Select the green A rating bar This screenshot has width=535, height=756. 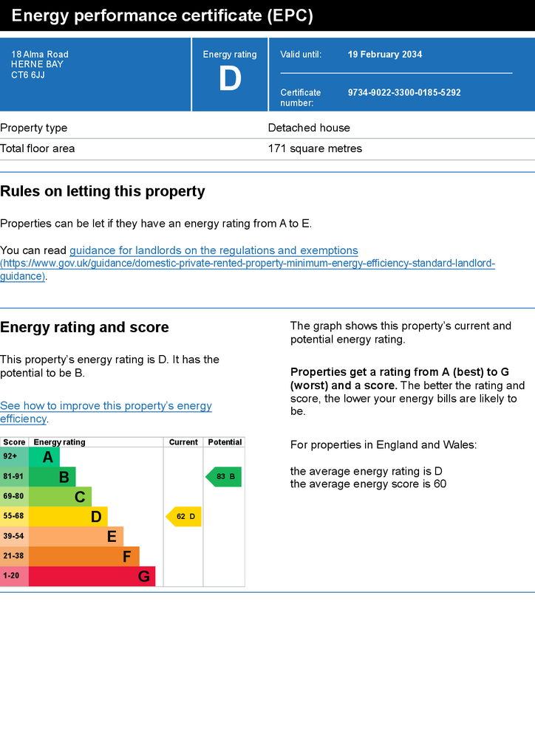click(44, 456)
